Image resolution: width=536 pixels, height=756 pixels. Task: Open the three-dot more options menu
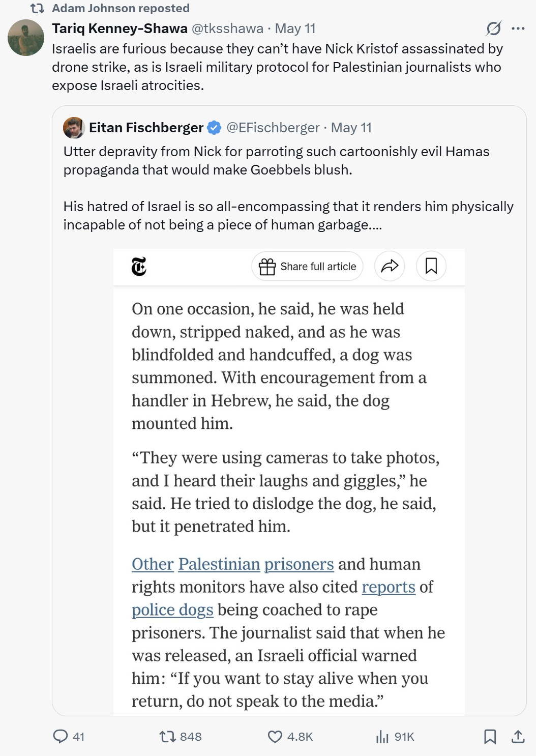pyautogui.click(x=518, y=28)
